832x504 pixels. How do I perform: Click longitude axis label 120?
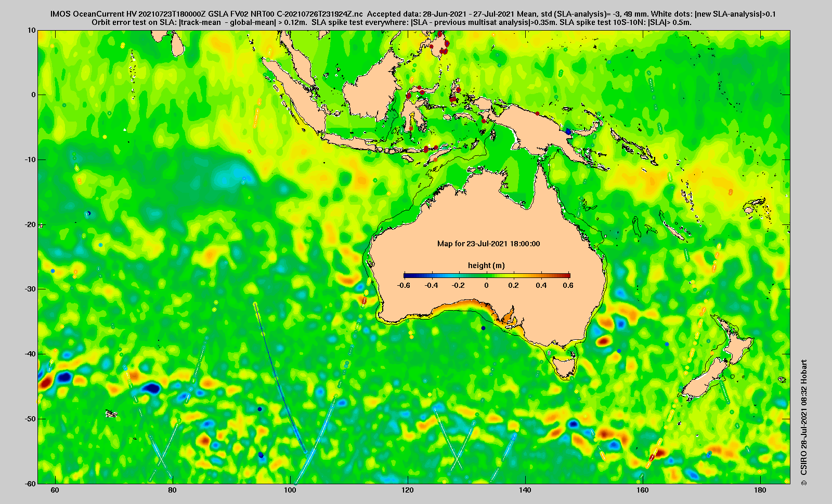pos(408,490)
